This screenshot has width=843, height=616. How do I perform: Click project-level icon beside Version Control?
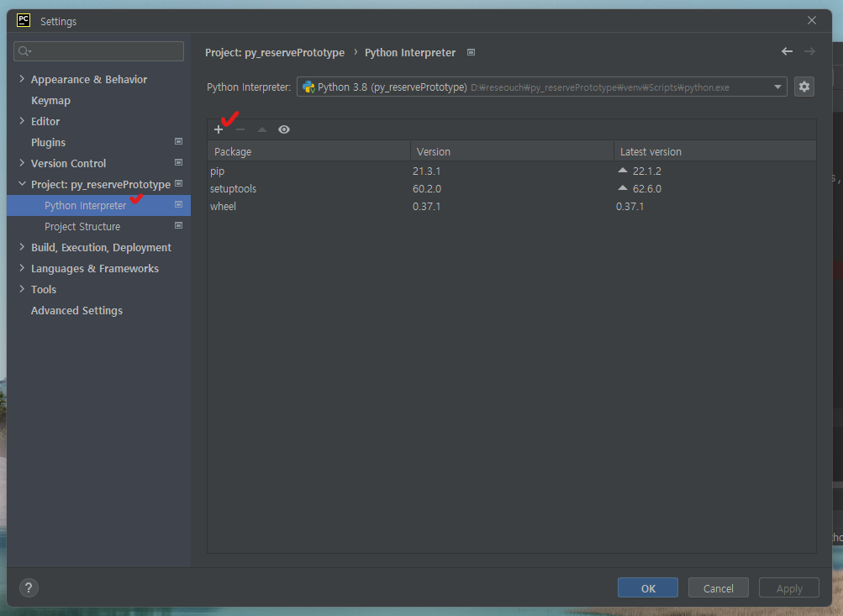178,162
